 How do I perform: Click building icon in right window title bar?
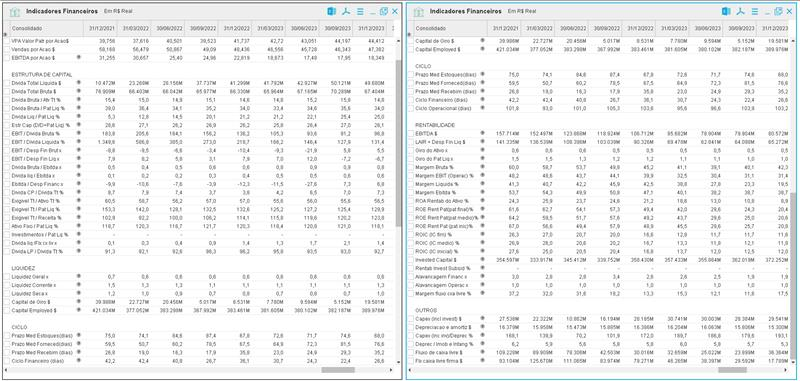(x=419, y=12)
